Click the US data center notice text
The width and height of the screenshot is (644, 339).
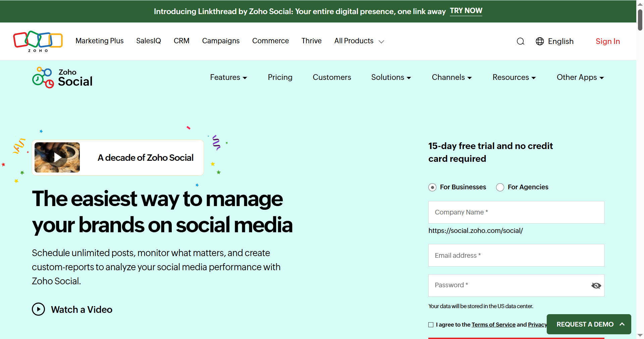pyautogui.click(x=481, y=306)
